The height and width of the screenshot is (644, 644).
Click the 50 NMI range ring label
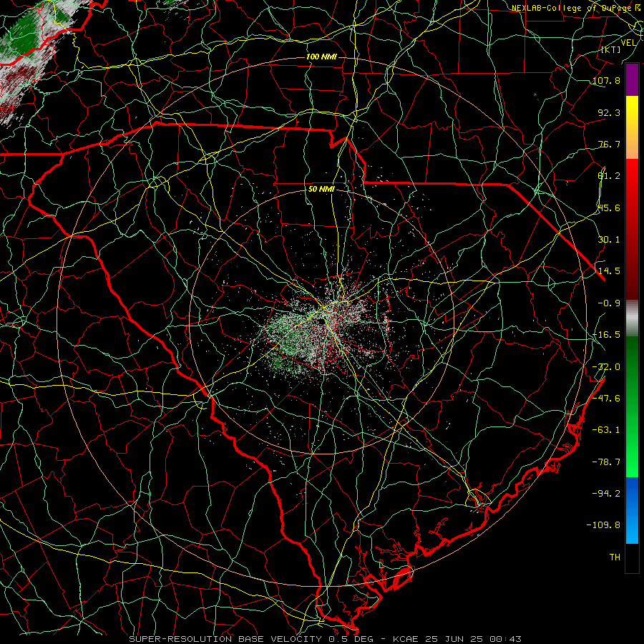[321, 190]
